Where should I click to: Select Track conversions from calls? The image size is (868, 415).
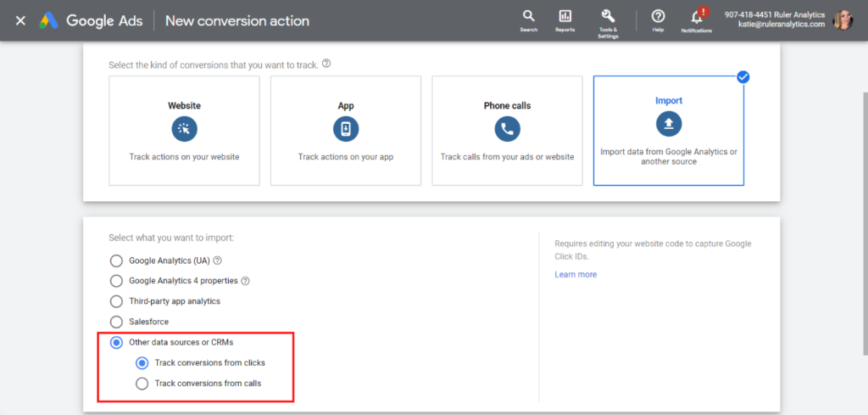142,384
